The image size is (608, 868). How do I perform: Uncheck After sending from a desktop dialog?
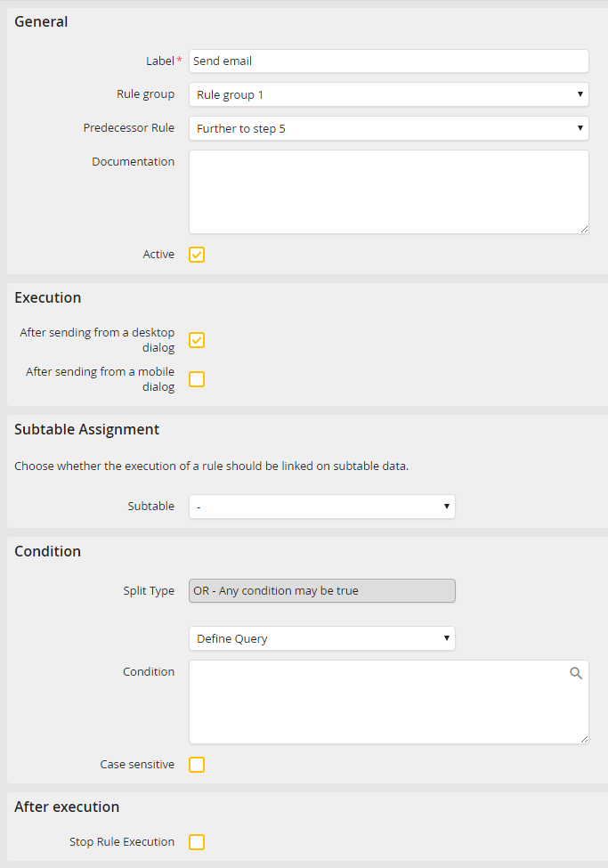point(197,340)
